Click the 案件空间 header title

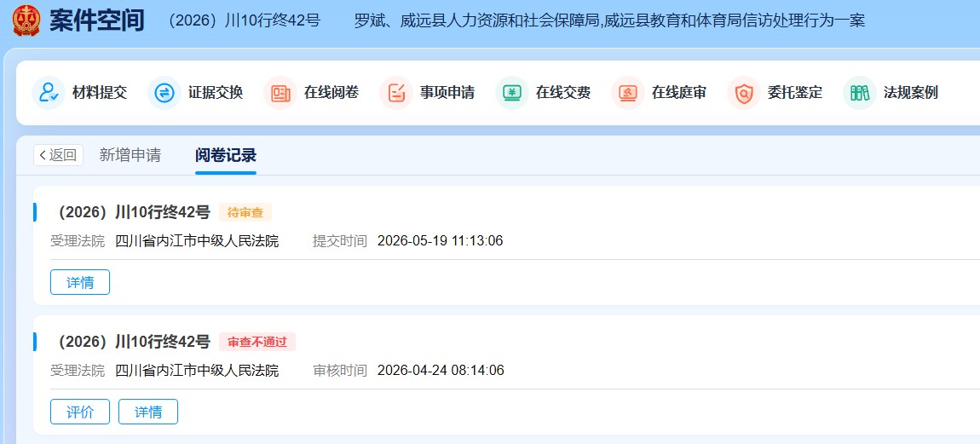point(97,20)
